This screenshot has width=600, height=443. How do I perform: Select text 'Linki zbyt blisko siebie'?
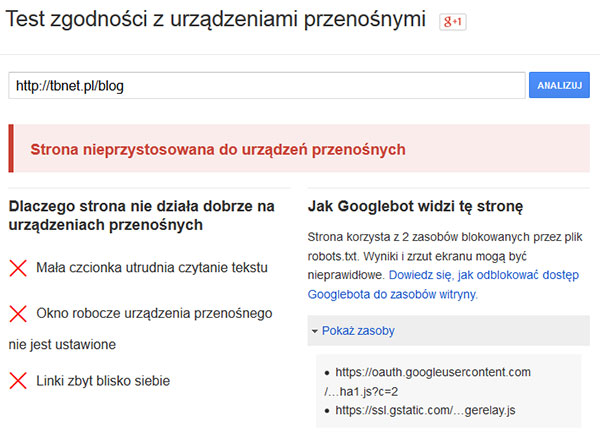pyautogui.click(x=103, y=381)
